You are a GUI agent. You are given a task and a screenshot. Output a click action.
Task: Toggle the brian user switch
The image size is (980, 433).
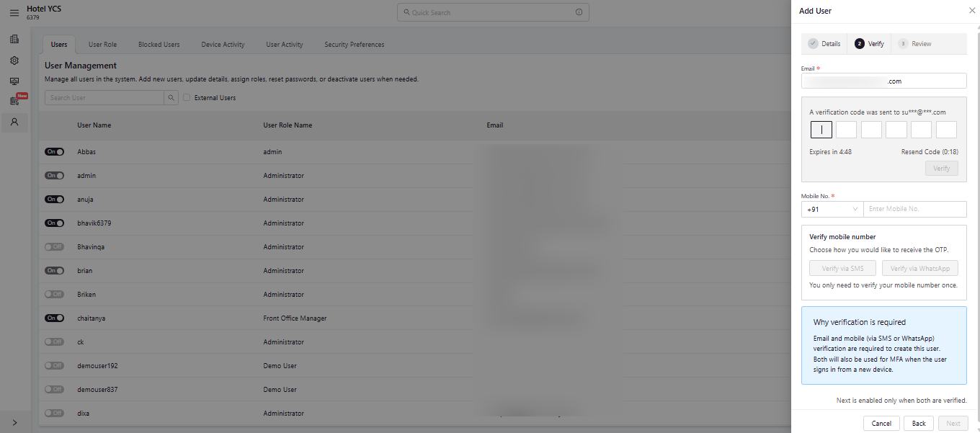pyautogui.click(x=54, y=271)
